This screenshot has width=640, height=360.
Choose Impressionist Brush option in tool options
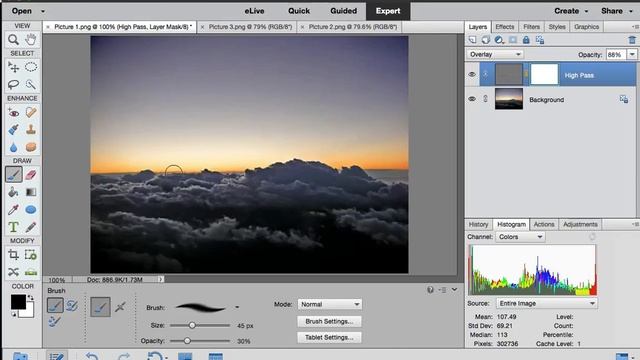pos(72,305)
